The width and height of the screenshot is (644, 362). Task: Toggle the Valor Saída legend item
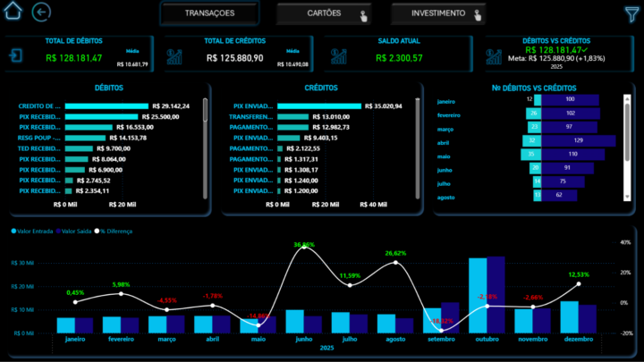[x=74, y=232]
